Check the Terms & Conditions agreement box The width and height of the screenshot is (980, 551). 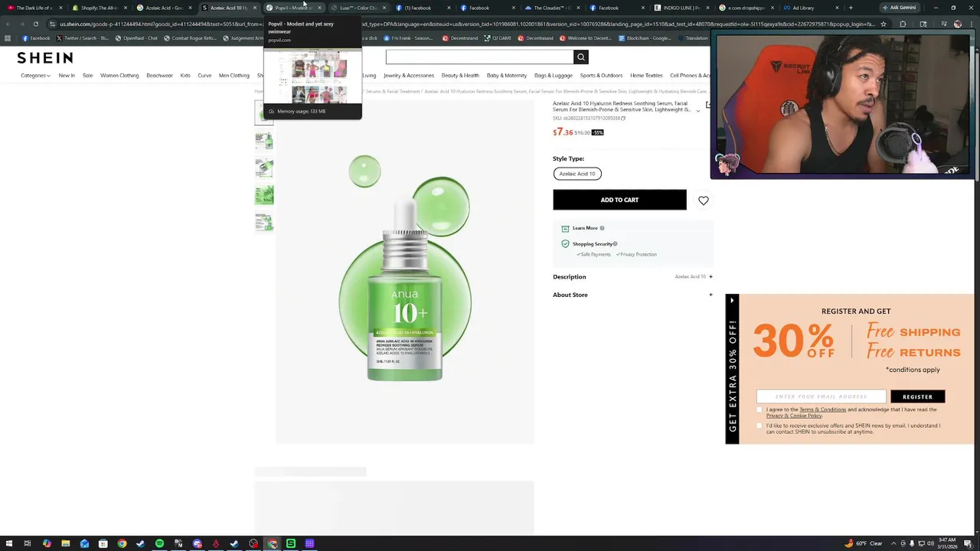coord(759,409)
